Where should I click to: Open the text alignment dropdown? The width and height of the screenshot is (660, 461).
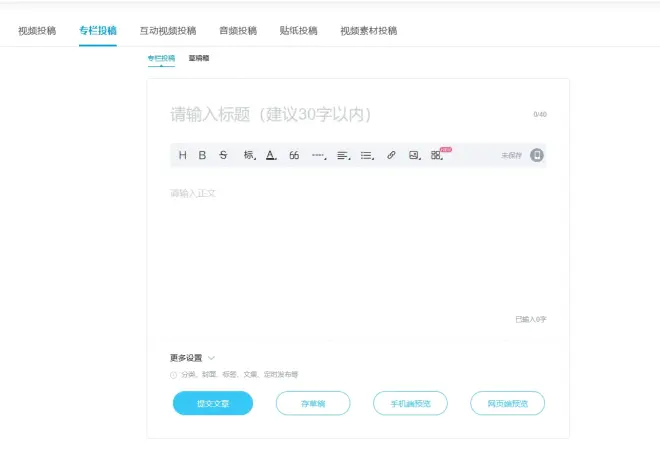(343, 155)
